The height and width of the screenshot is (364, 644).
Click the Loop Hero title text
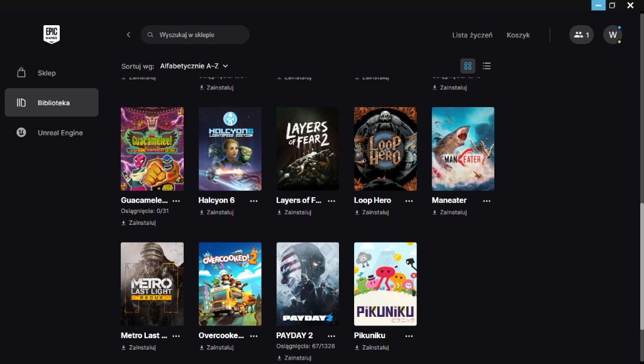372,200
